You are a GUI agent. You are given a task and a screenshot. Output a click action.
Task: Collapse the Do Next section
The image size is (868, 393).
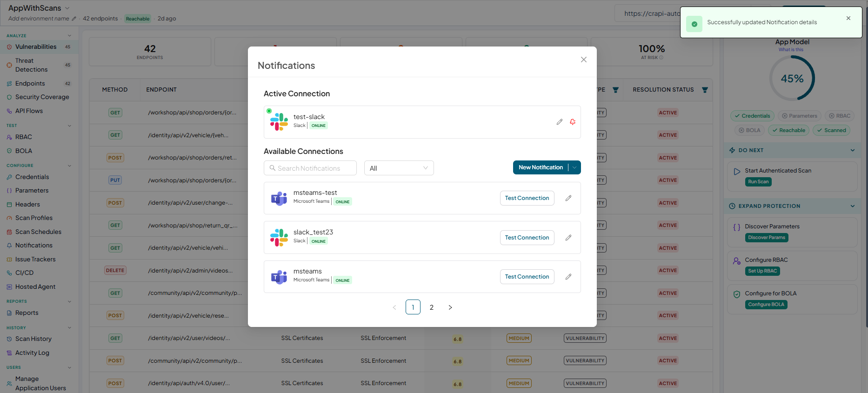coord(853,150)
